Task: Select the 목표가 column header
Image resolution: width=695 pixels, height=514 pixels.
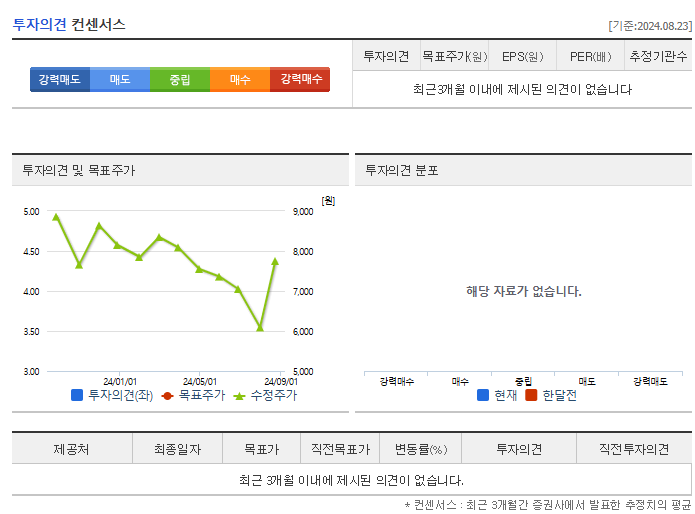Action: tap(262, 449)
